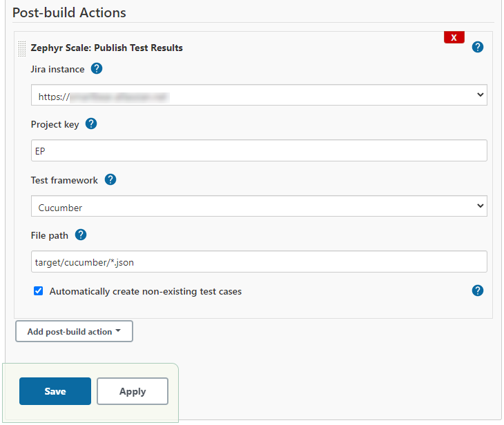The image size is (504, 425).
Task: Open the Test framework Cucumber dropdown
Action: point(259,206)
